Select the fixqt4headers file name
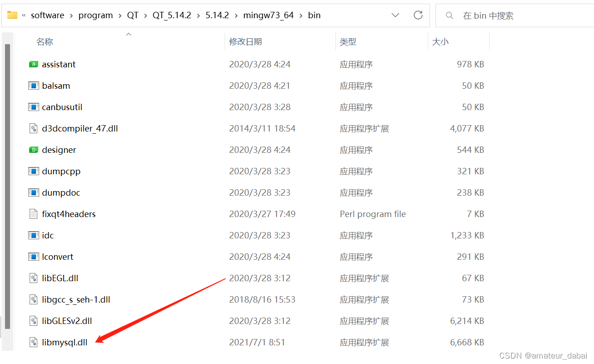594x364 pixels. (69, 214)
